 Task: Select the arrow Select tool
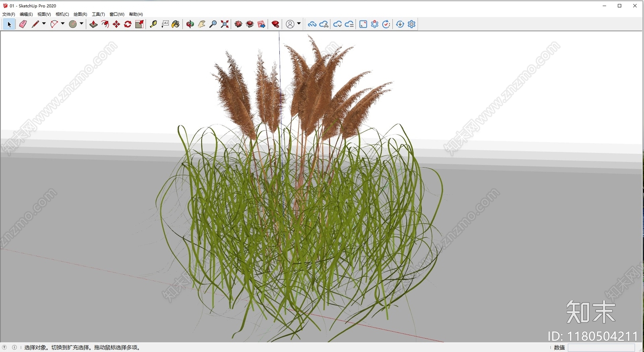click(9, 24)
